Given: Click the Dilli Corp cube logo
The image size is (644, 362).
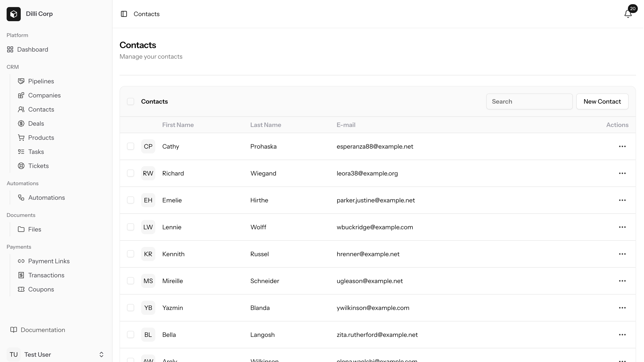Looking at the screenshot, I should 14,14.
